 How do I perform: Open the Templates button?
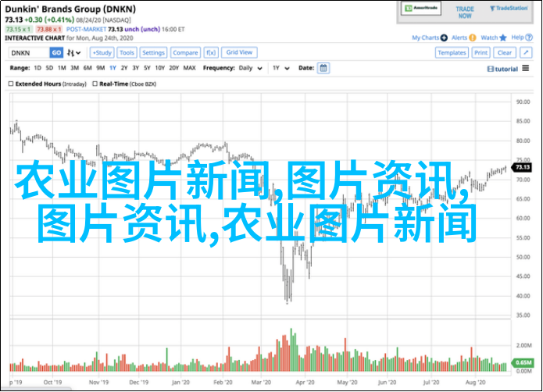pos(452,52)
